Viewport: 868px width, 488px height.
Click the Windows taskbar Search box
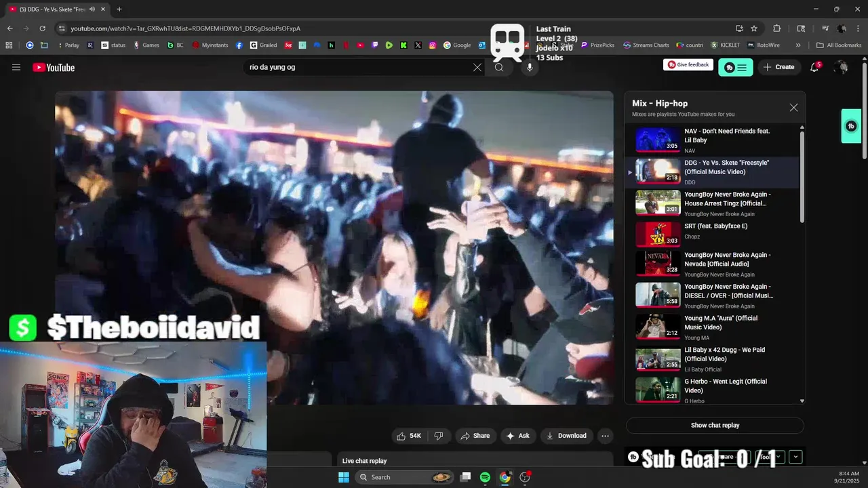tap(403, 477)
